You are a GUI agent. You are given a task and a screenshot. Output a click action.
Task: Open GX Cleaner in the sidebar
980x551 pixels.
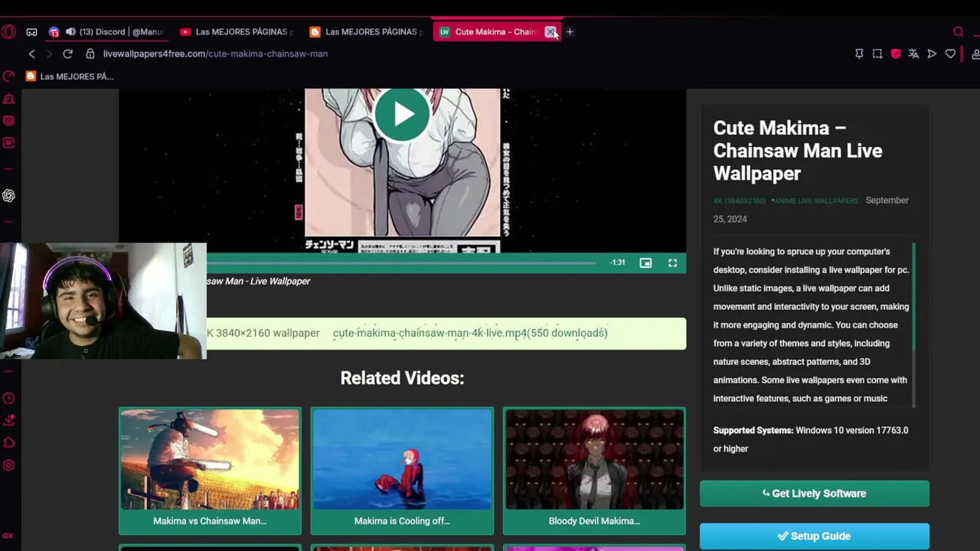8,99
